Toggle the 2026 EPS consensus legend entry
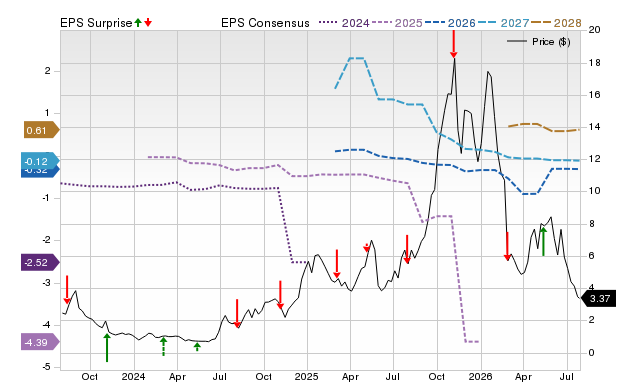The image size is (640, 382). tap(450, 23)
